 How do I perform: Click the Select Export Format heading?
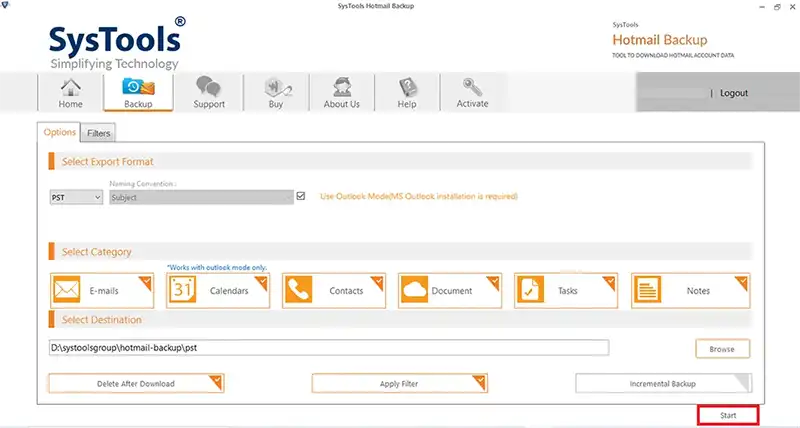coord(108,162)
